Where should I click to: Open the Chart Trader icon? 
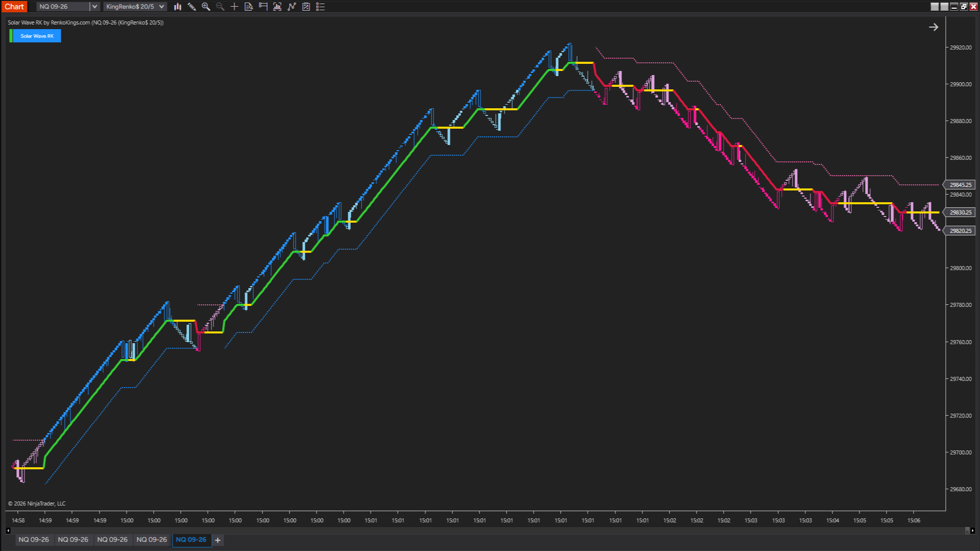tap(263, 7)
